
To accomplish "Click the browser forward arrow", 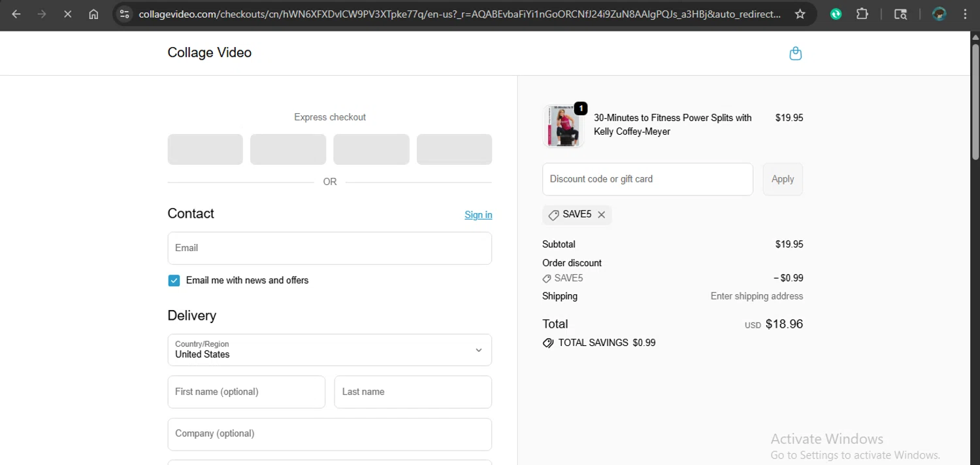I will tap(42, 14).
